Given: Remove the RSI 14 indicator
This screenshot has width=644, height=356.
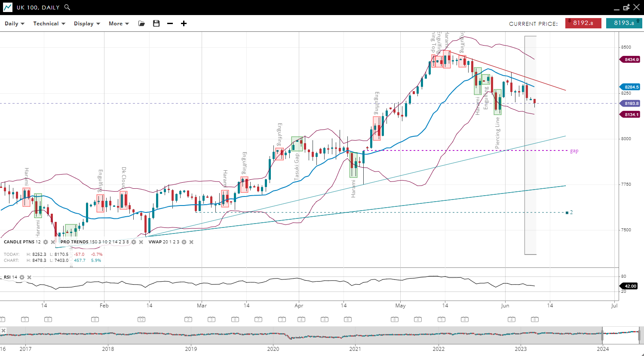Looking at the screenshot, I should [x=29, y=277].
